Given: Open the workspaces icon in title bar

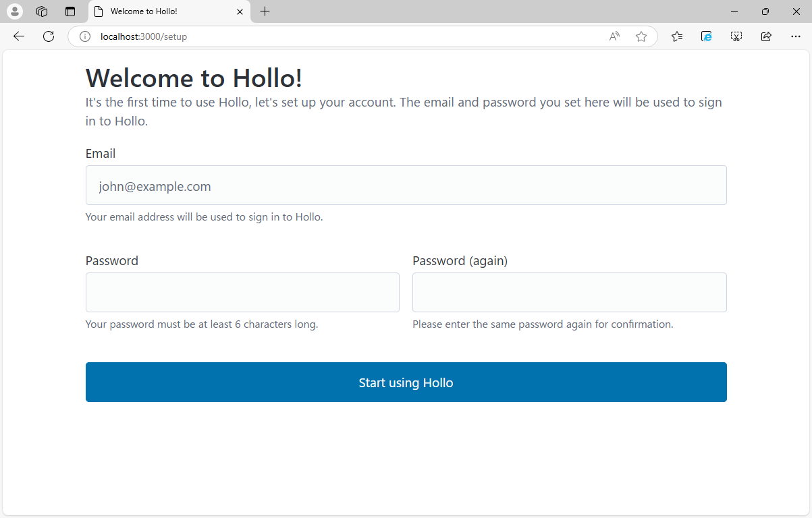Looking at the screenshot, I should tap(42, 11).
